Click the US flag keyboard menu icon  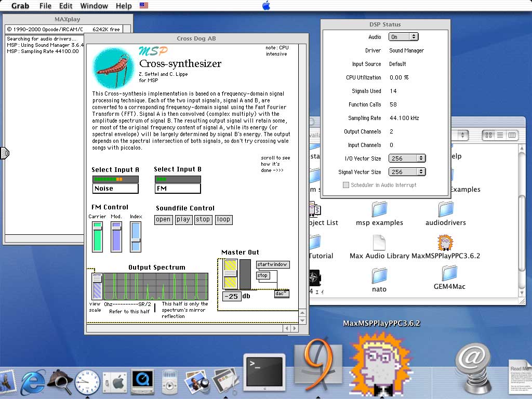(144, 5)
